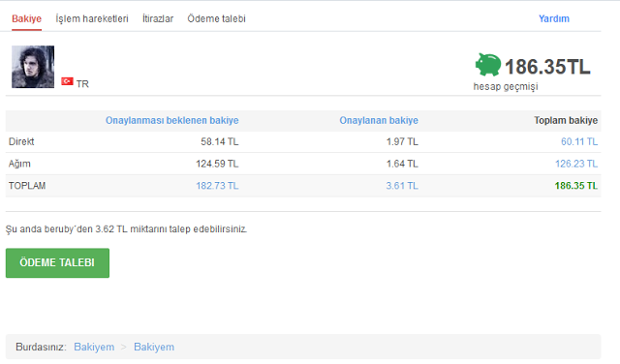Image resolution: width=620 pixels, height=364 pixels.
Task: Switch to the Bakiye tab
Action: [x=26, y=18]
